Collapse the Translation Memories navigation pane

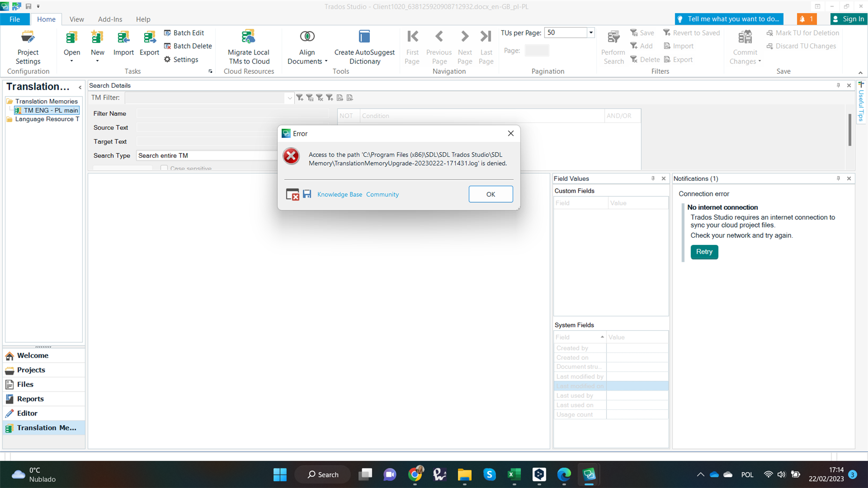tap(80, 87)
